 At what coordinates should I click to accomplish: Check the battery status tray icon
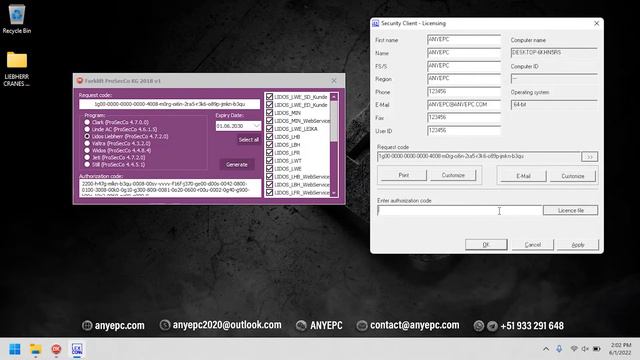coord(597,349)
